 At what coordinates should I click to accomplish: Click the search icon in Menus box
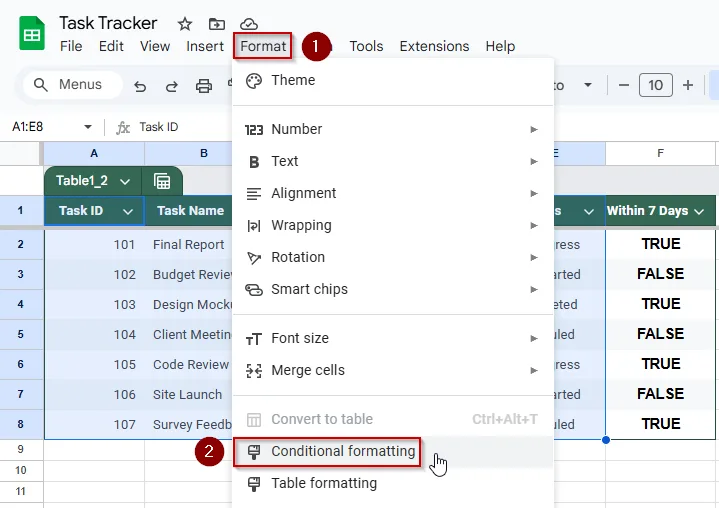tap(41, 85)
